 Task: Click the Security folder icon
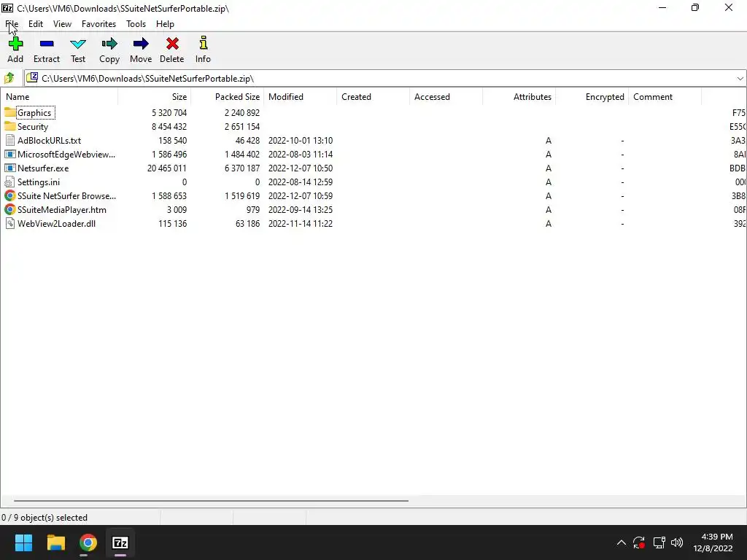point(9,126)
